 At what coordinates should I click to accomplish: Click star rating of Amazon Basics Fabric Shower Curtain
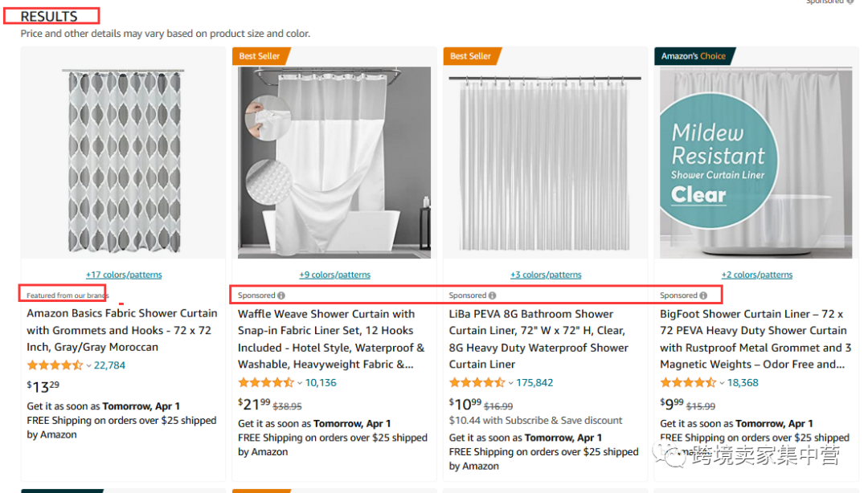coord(54,365)
